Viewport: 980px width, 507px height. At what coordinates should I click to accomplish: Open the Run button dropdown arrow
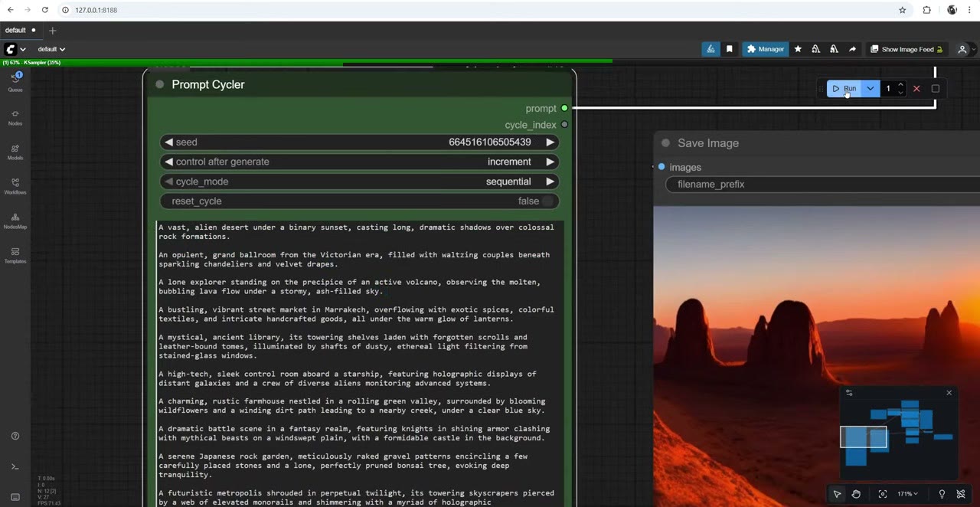[x=870, y=89]
